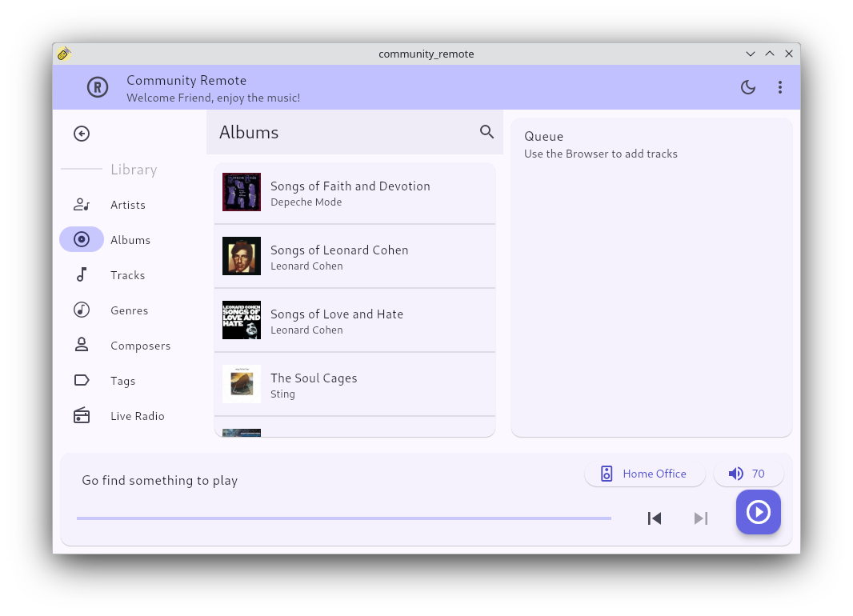Click the speaker icon in Home Office button

(607, 474)
